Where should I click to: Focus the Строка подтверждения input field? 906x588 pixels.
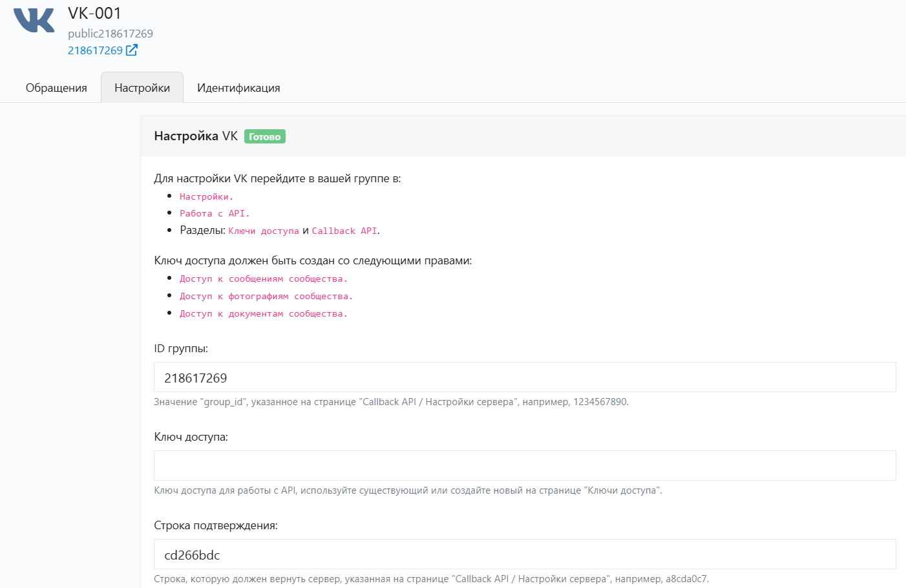click(525, 554)
